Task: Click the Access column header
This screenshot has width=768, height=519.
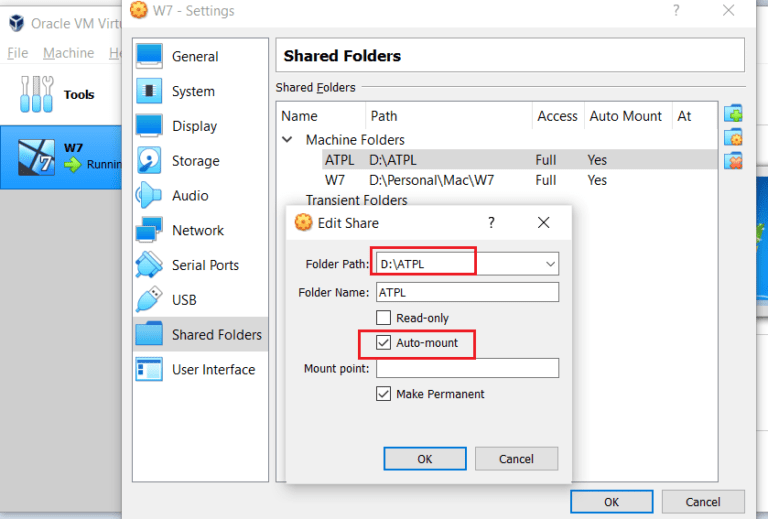Action: click(558, 116)
